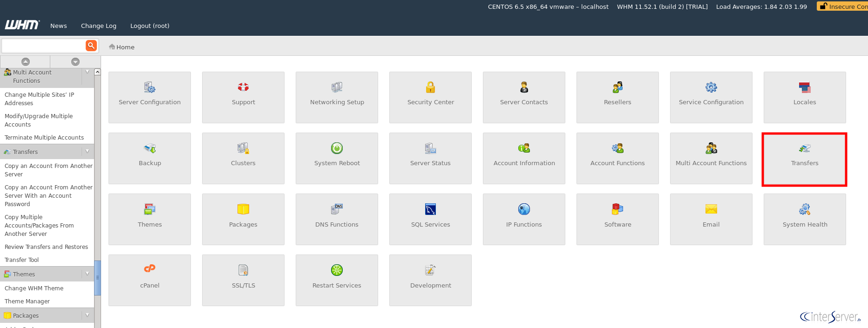Open the News menu item
Image resolution: width=868 pixels, height=328 pixels.
coord(59,26)
